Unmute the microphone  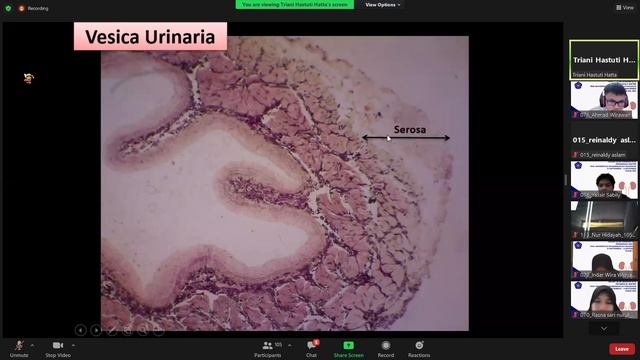click(19, 349)
